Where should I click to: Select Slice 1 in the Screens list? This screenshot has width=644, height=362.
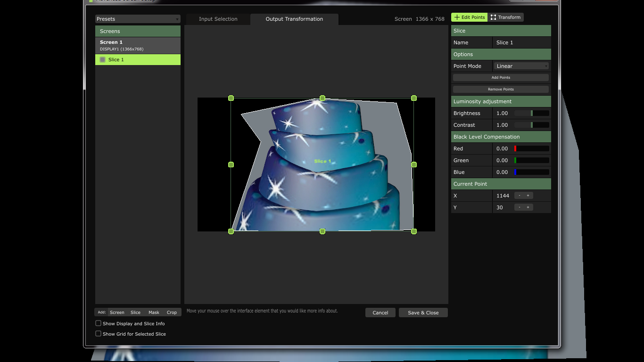point(138,59)
